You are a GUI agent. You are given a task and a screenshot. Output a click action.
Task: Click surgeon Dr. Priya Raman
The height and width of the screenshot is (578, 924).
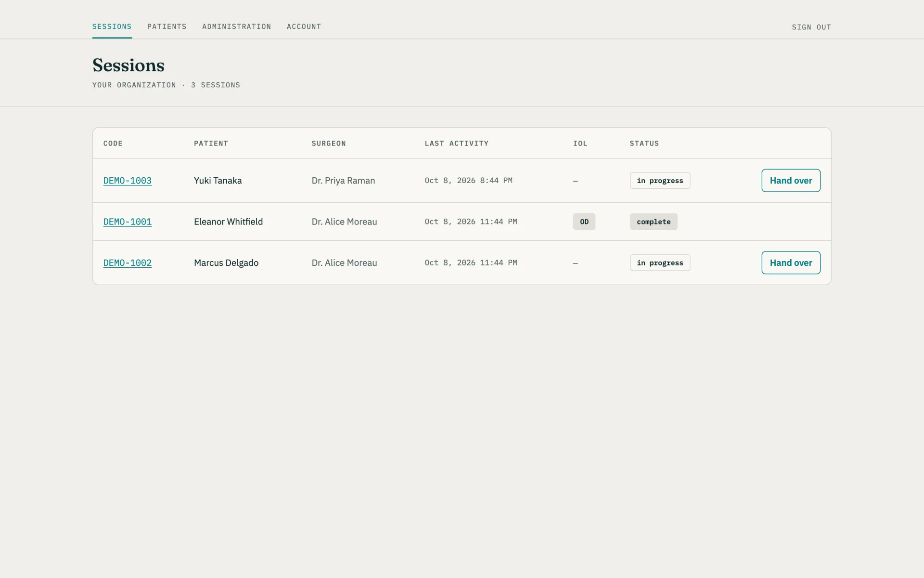343,181
